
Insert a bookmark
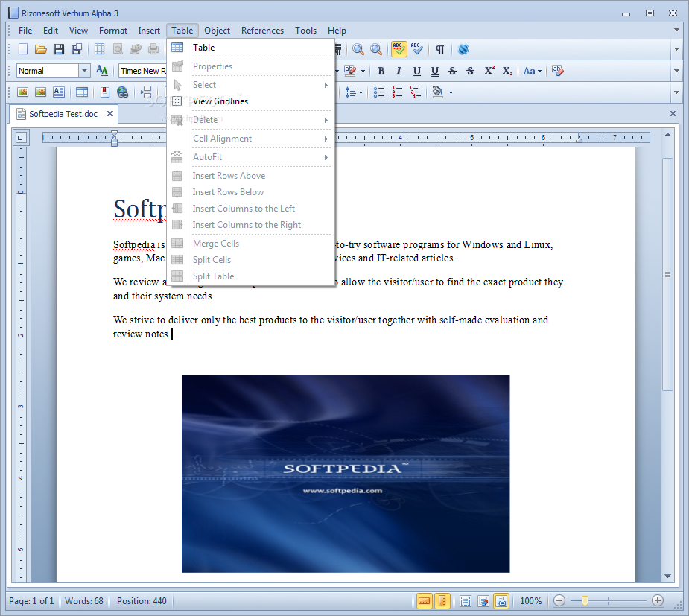[104, 92]
